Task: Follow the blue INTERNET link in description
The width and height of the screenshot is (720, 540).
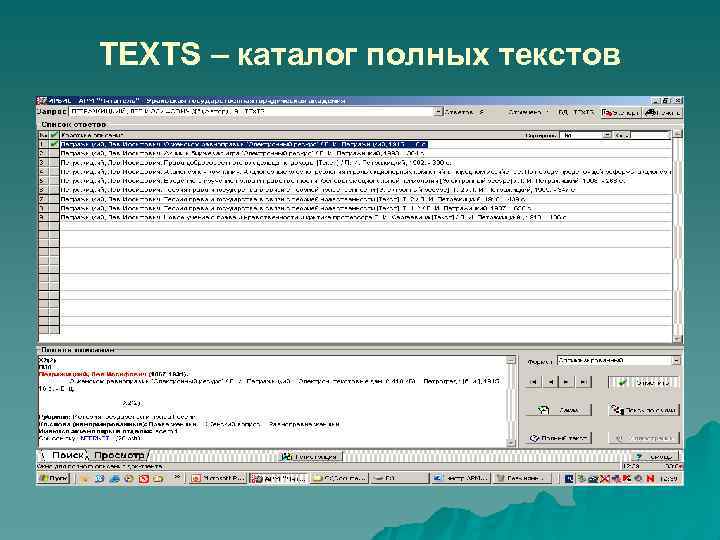Action: point(95,439)
